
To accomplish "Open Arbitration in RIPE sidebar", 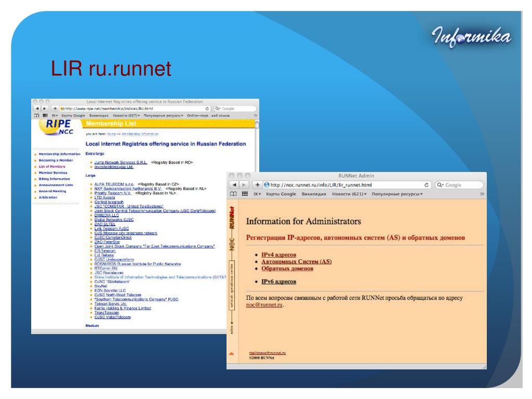I will (48, 197).
